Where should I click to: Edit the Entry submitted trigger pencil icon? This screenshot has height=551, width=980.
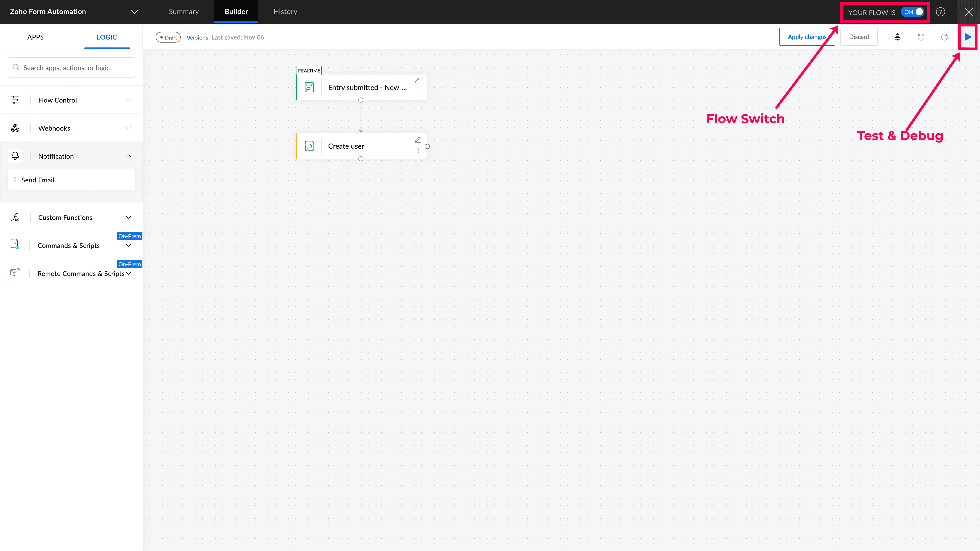418,81
